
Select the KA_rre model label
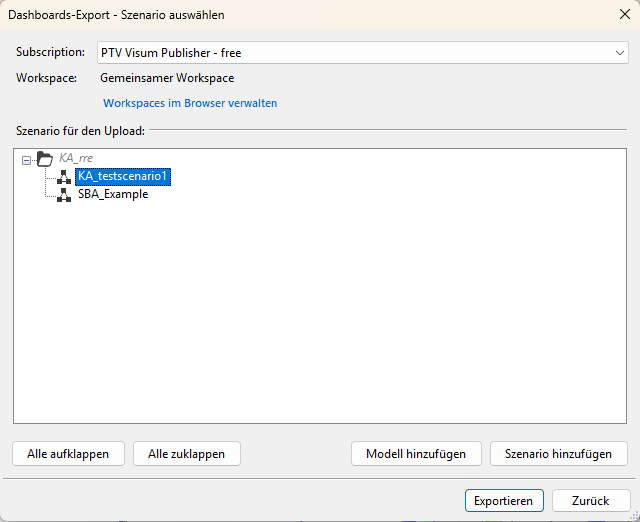click(x=76, y=158)
